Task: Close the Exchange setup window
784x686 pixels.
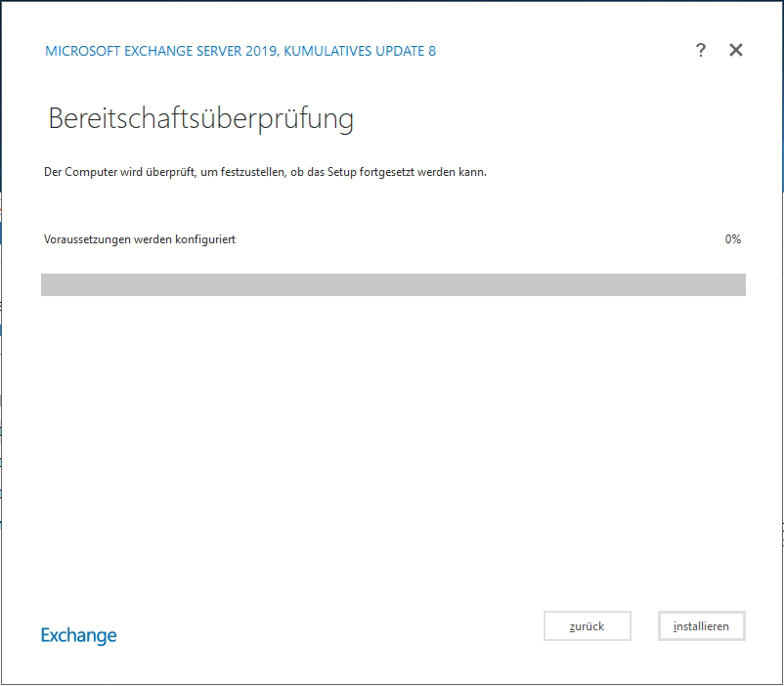Action: [x=736, y=51]
